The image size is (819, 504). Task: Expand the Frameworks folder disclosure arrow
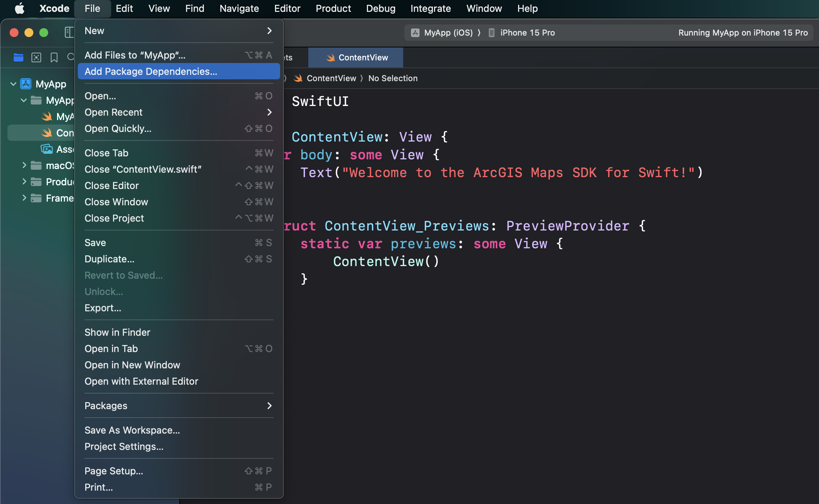coord(24,198)
